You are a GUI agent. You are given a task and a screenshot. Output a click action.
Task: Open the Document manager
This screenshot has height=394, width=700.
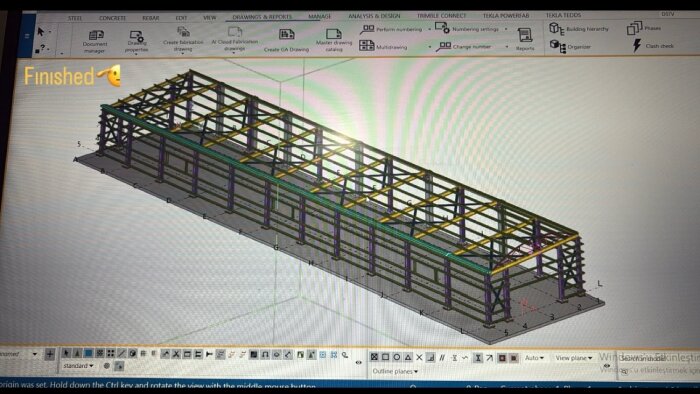(x=95, y=41)
